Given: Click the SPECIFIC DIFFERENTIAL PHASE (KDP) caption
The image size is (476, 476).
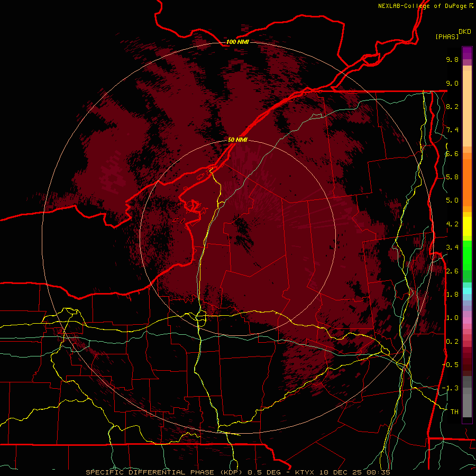Looking at the screenshot, I should 166,472.
